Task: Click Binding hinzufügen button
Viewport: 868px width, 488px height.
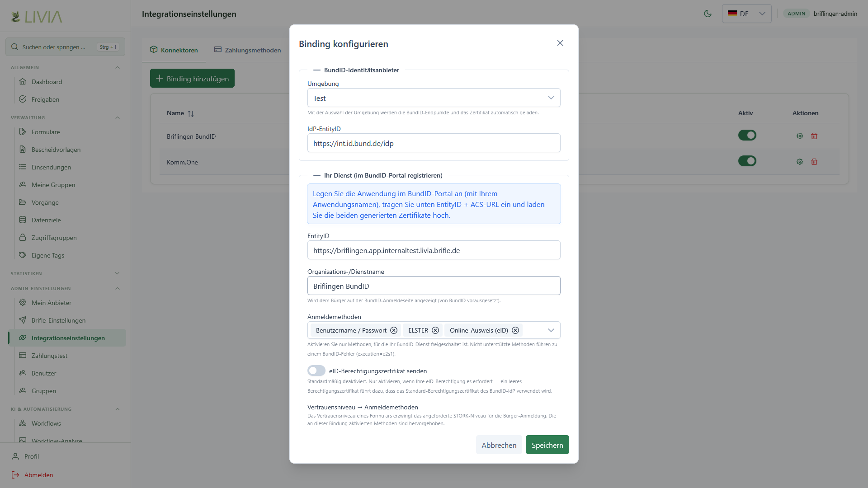Action: (x=192, y=79)
